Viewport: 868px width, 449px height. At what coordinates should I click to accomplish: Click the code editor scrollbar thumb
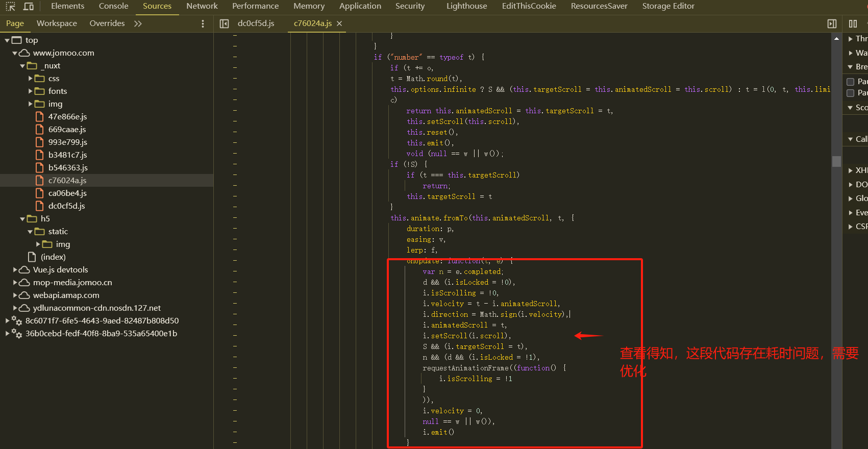click(836, 161)
